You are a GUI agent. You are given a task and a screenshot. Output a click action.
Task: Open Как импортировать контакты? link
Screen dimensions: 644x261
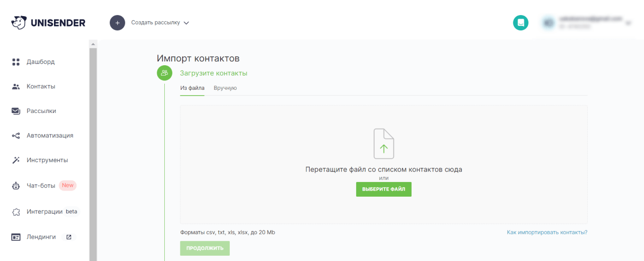pos(547,233)
